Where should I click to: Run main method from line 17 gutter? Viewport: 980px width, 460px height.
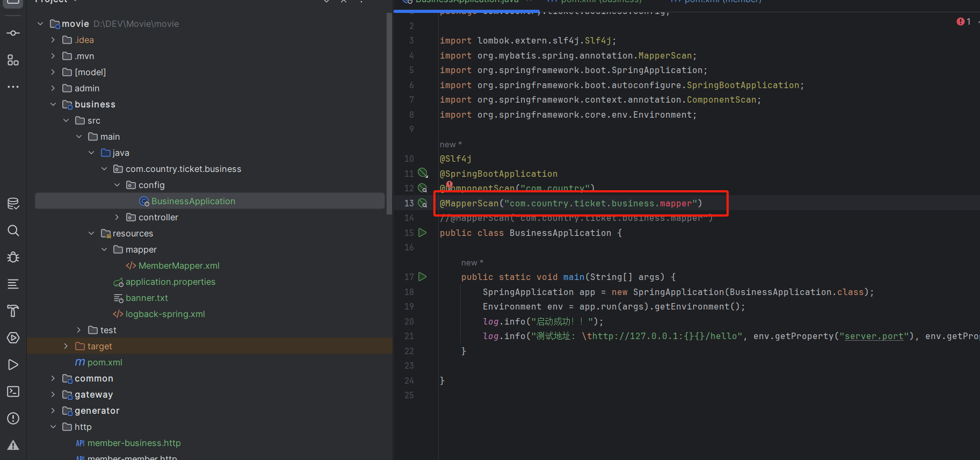423,277
